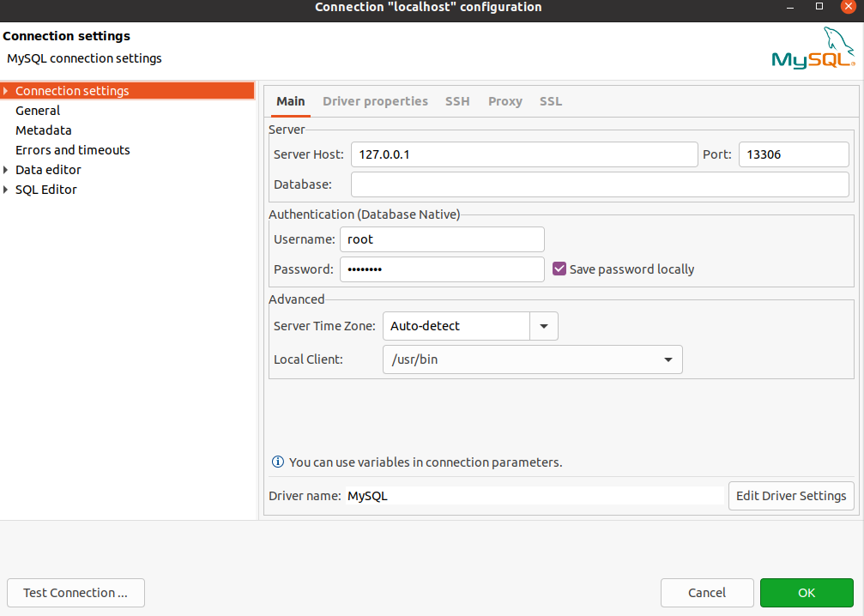The width and height of the screenshot is (864, 616).
Task: Open the Server Time Zone dropdown
Action: tap(546, 326)
